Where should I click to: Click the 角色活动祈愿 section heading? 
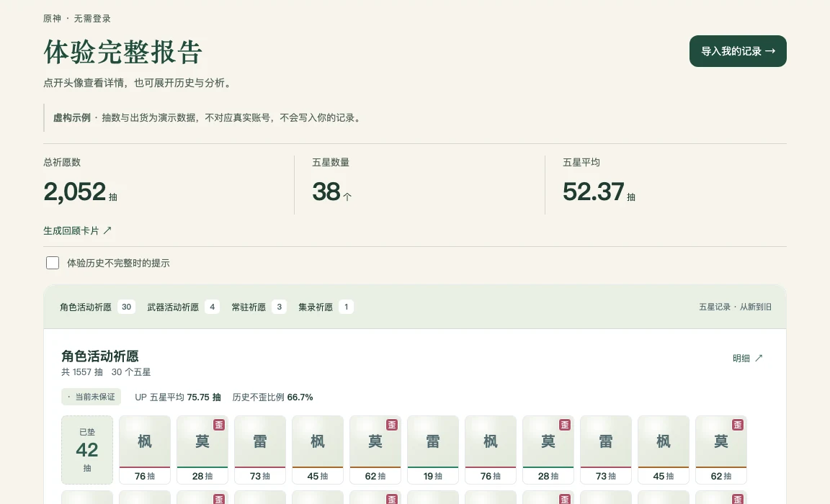100,356
